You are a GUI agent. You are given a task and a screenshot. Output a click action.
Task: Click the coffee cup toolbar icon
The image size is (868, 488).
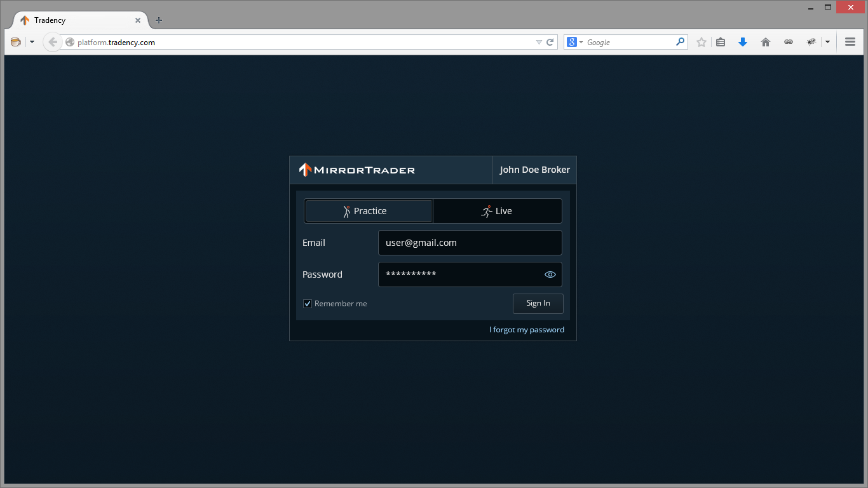pyautogui.click(x=16, y=42)
